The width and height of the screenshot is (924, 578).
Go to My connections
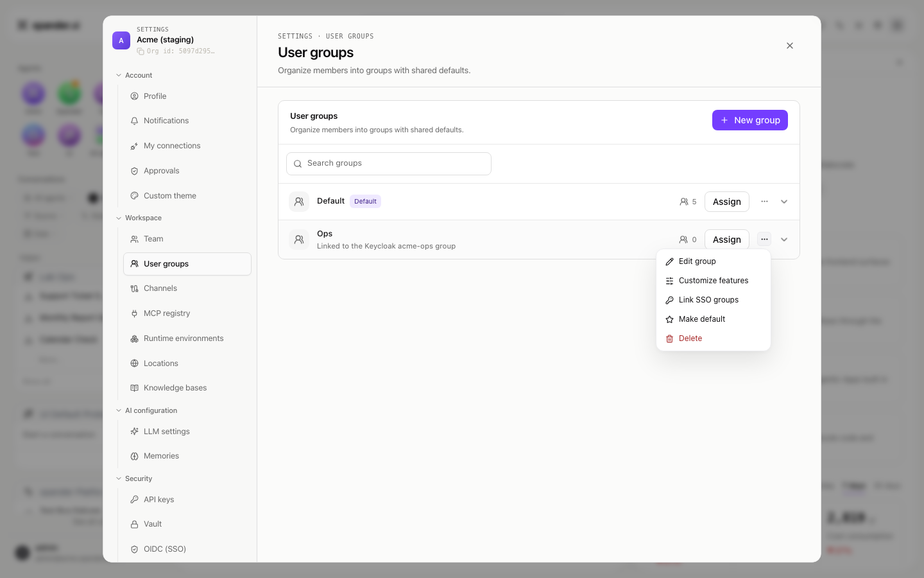[x=187, y=146]
